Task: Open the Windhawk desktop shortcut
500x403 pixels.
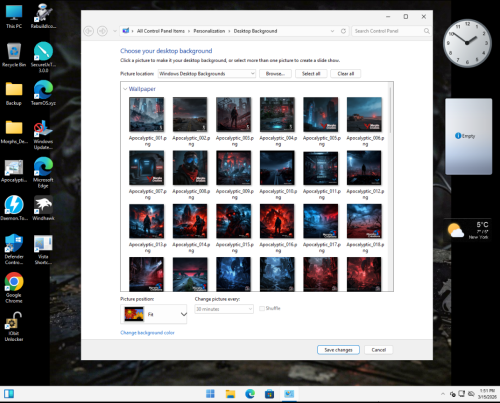Action: [x=43, y=208]
